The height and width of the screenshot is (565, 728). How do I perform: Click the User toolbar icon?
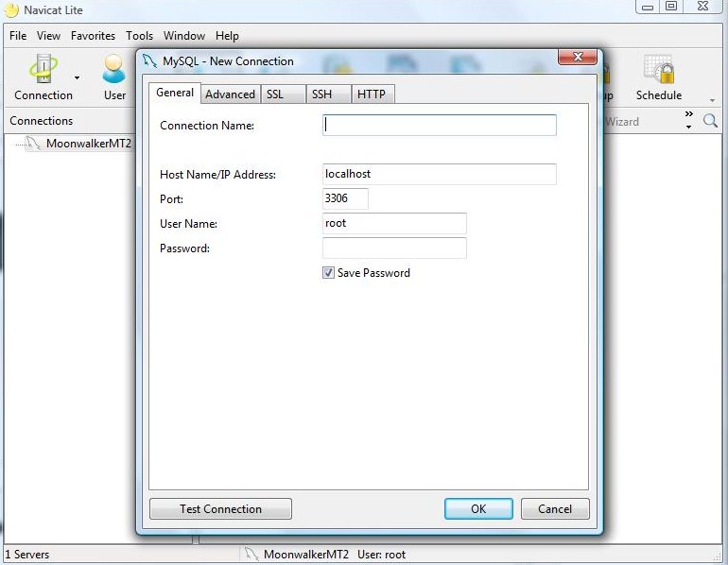click(x=114, y=77)
